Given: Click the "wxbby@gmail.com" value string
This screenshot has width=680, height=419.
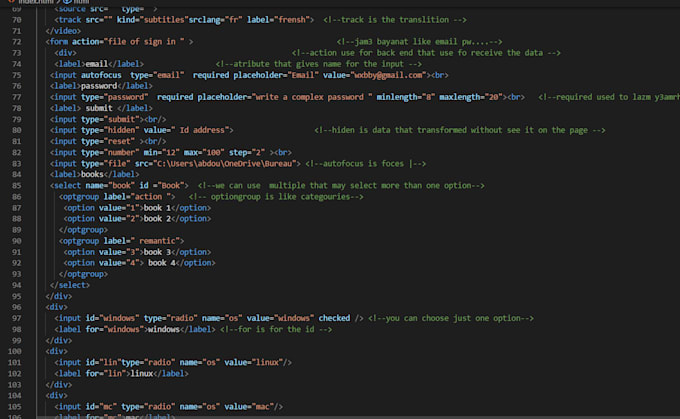Looking at the screenshot, I should (x=388, y=75).
